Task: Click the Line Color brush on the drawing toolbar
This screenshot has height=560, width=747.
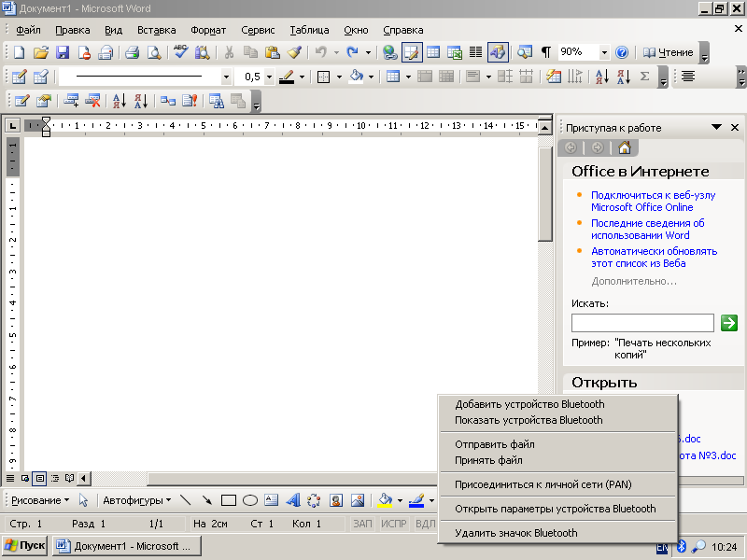Action: tap(416, 500)
